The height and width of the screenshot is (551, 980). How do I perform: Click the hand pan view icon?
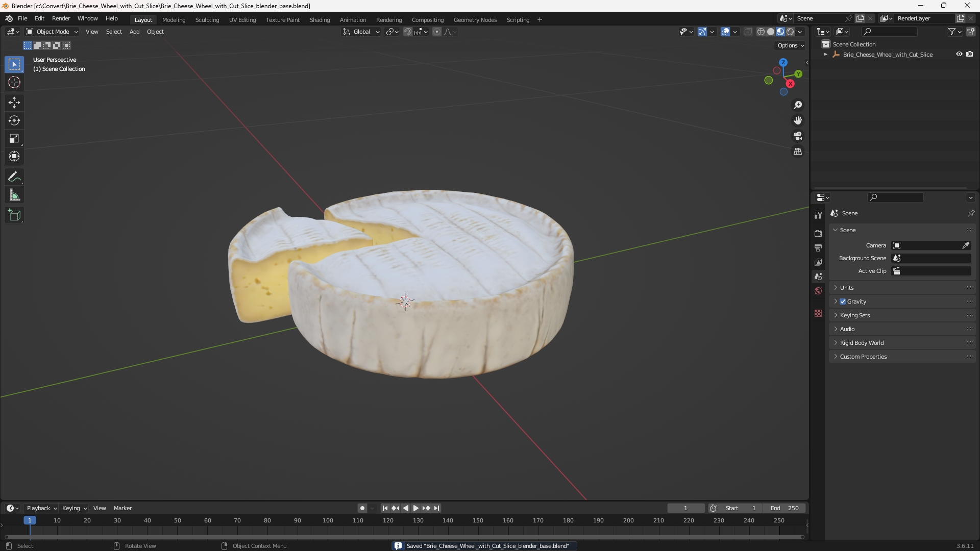tap(798, 120)
